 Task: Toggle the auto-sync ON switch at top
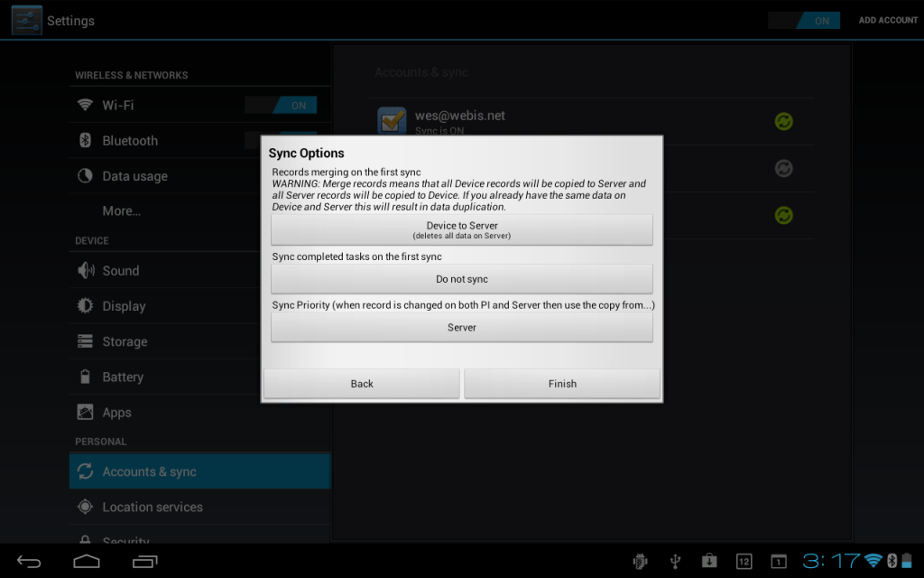coord(804,21)
